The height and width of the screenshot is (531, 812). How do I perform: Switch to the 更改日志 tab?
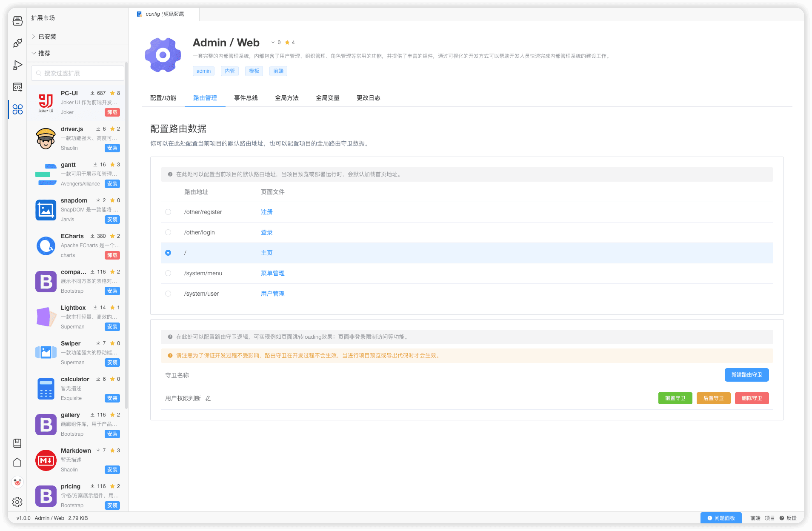[x=369, y=98]
